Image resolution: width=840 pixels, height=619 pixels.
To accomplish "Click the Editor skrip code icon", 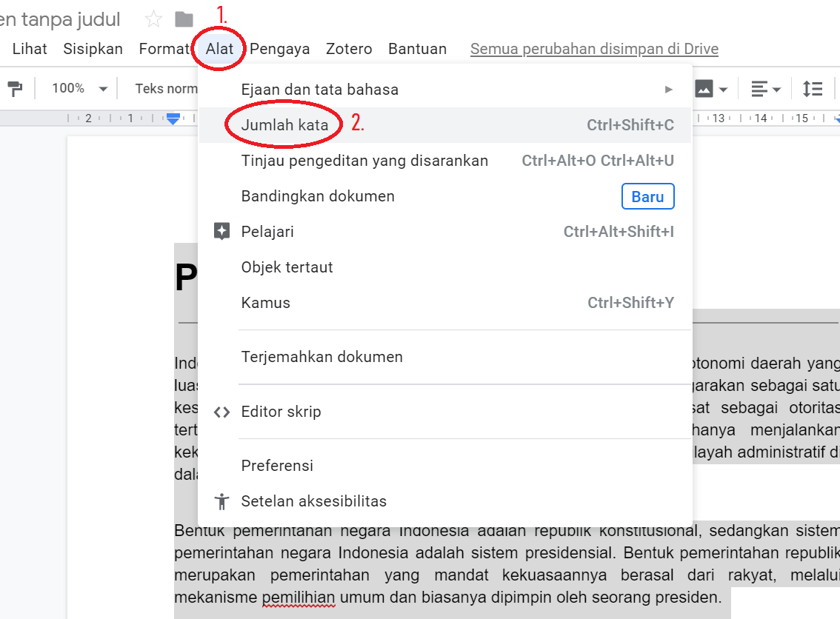I will pos(221,412).
